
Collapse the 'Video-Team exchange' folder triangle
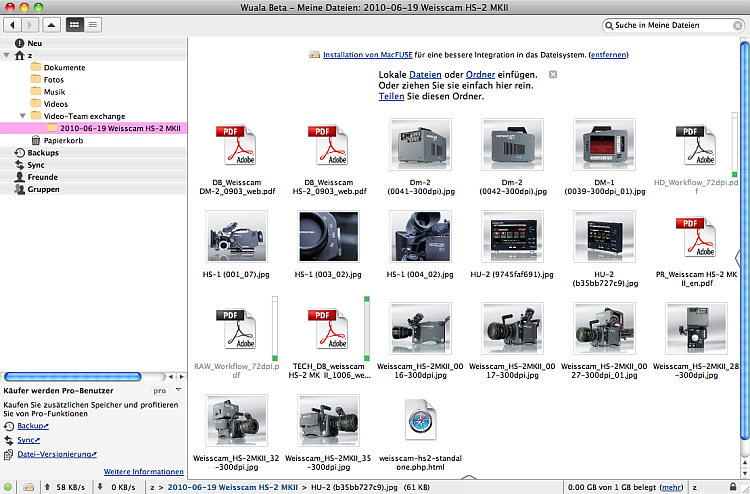tap(22, 116)
